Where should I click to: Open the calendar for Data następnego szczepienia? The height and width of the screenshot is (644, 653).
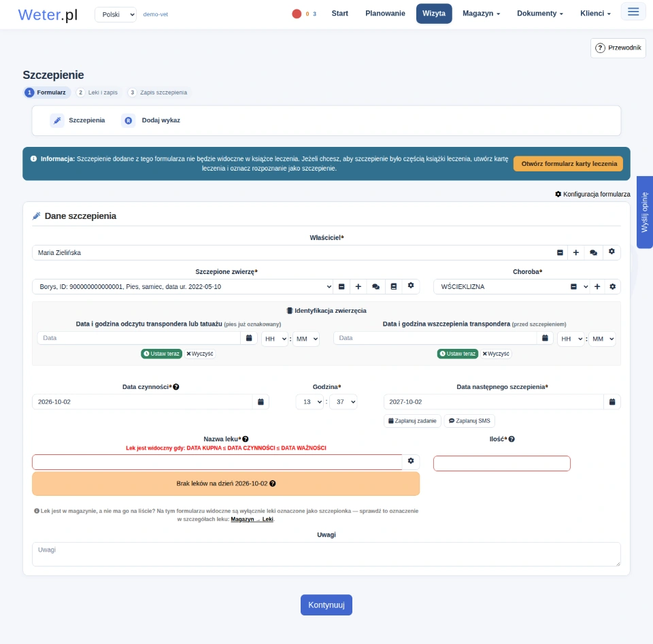(x=612, y=402)
